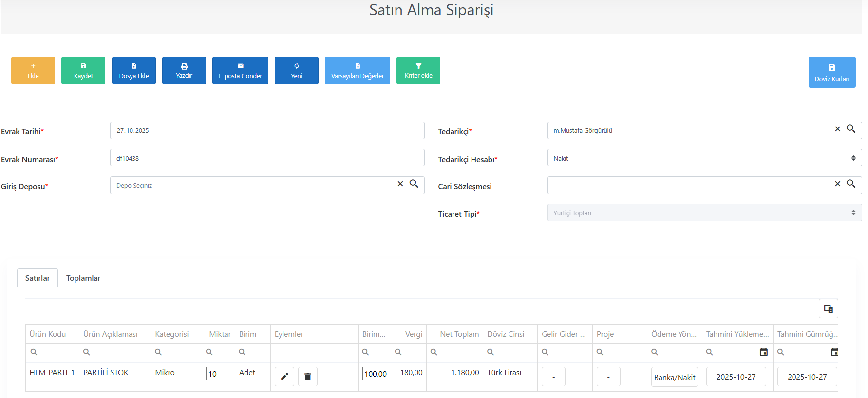This screenshot has height=398, width=868.
Task: Open the Ticaret Tipi dropdown
Action: click(704, 213)
